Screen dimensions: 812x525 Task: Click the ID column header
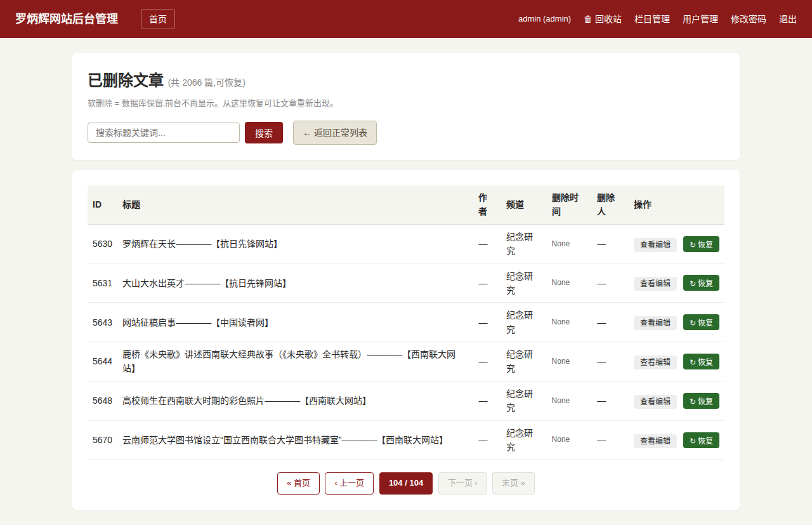click(97, 204)
